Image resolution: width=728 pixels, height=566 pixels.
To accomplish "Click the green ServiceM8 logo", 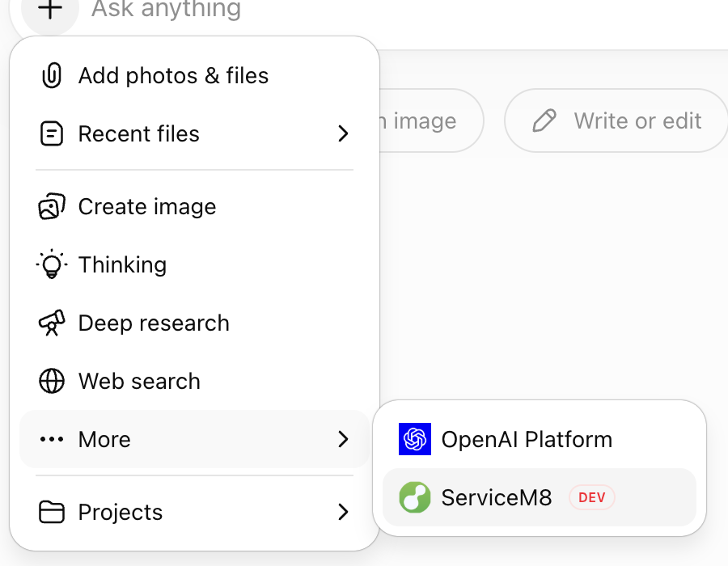I will pyautogui.click(x=415, y=497).
